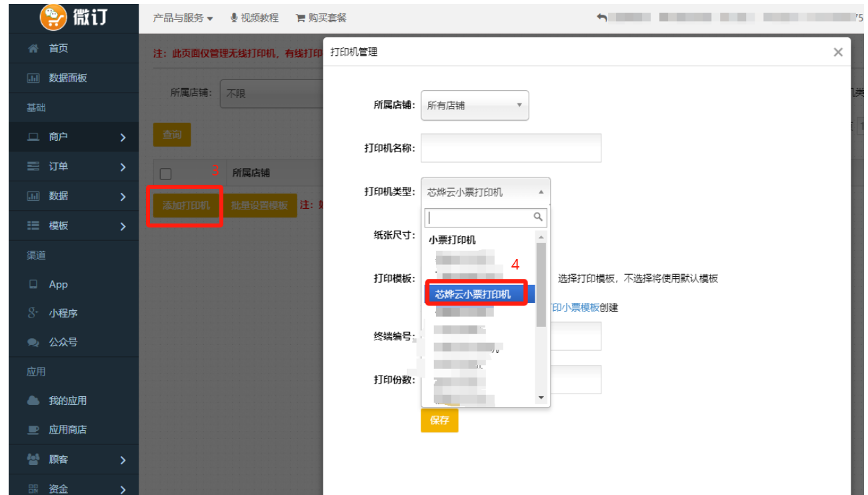Image resolution: width=868 pixels, height=495 pixels.
Task: Click the 订单 sidebar icon
Action: click(33, 166)
